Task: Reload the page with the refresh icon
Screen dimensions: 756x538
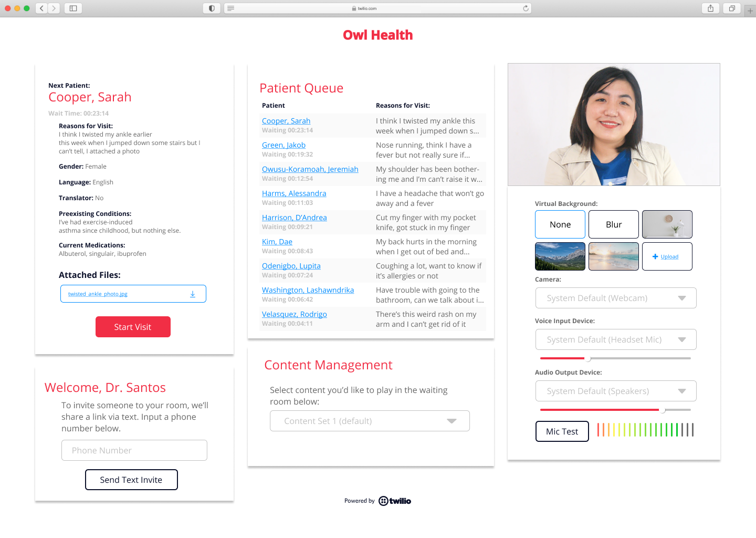Action: click(x=526, y=8)
